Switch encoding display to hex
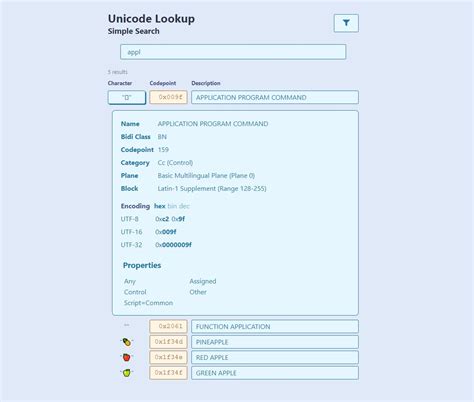This screenshot has height=402, width=474. [160, 206]
